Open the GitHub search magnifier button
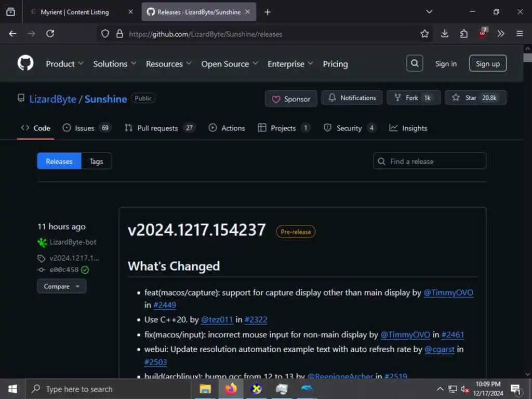The height and width of the screenshot is (399, 532). coord(415,63)
